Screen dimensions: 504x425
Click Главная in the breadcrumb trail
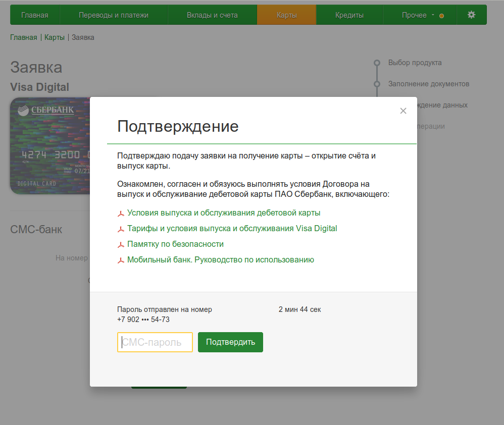(23, 37)
